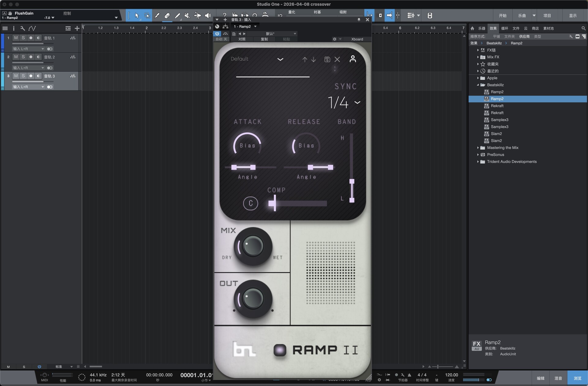Click the 复制 copy button
Viewport: 588px width, 386px height.
pyautogui.click(x=264, y=39)
